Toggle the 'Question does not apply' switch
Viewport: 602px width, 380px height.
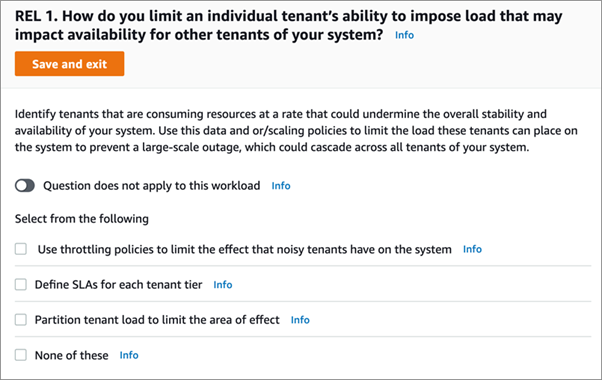point(25,186)
